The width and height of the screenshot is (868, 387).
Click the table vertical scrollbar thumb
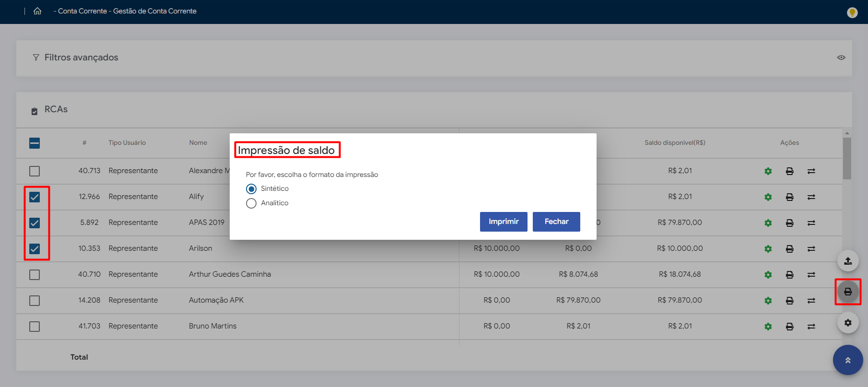[847, 158]
